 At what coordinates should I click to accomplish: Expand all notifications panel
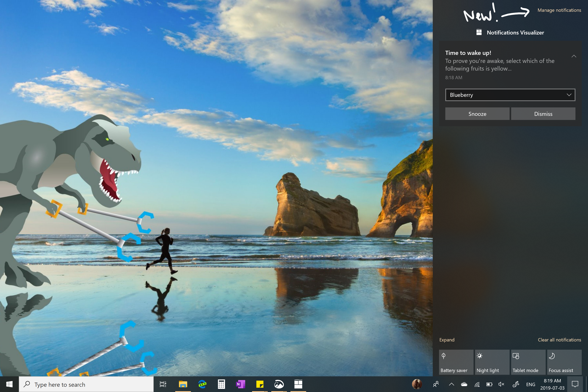447,340
